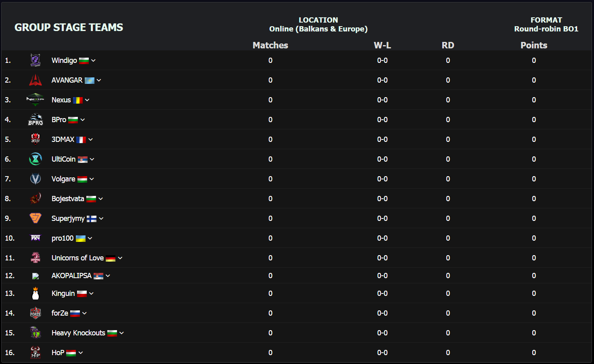Open the AVANGAR team name

tap(67, 80)
